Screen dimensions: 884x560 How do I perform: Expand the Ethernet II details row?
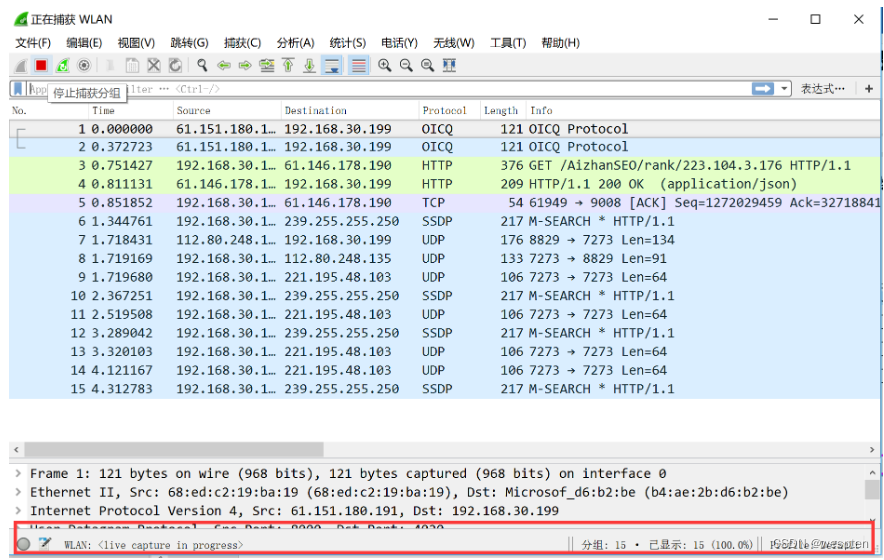coord(18,492)
